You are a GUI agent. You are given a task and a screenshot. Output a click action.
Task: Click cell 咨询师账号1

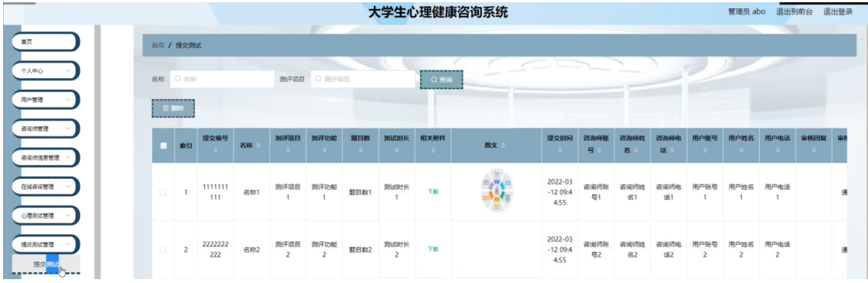[596, 193]
